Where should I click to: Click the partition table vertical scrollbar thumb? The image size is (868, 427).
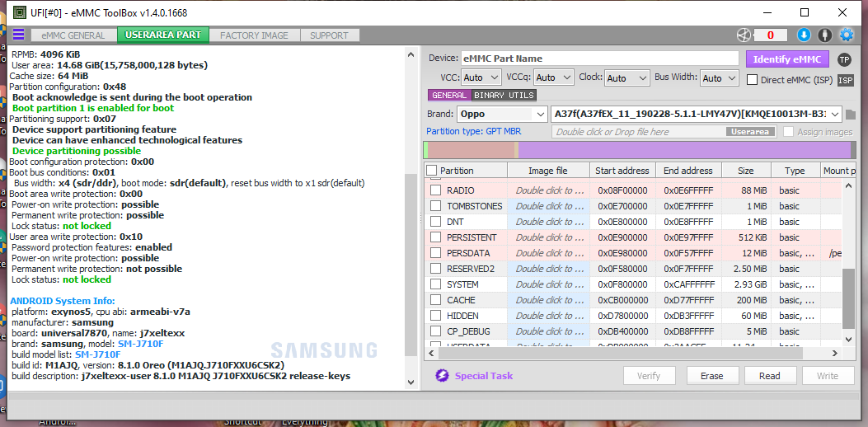848,299
